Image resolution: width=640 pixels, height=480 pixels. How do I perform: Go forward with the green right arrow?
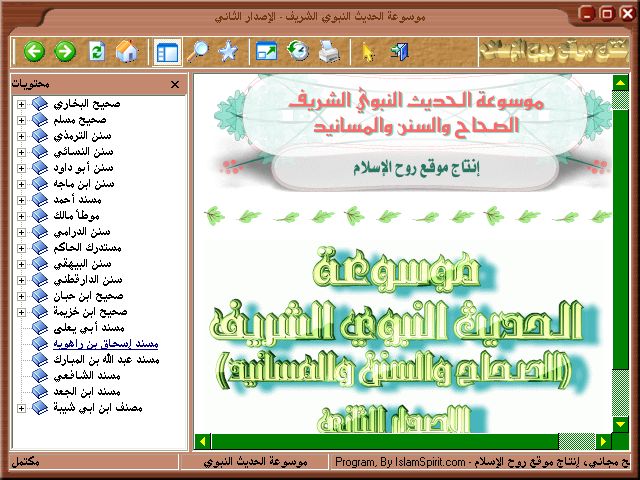pyautogui.click(x=65, y=52)
